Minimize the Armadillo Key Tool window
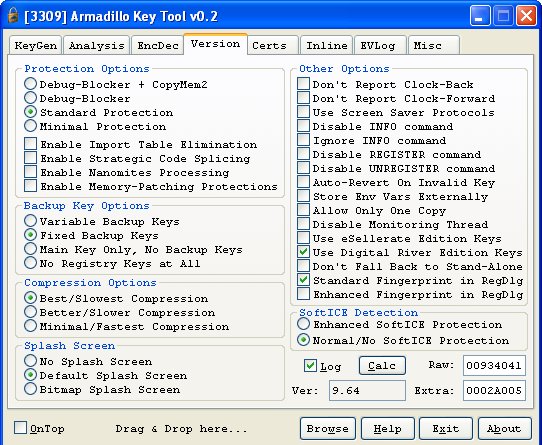Viewport: 542px width, 445px height. click(x=480, y=16)
